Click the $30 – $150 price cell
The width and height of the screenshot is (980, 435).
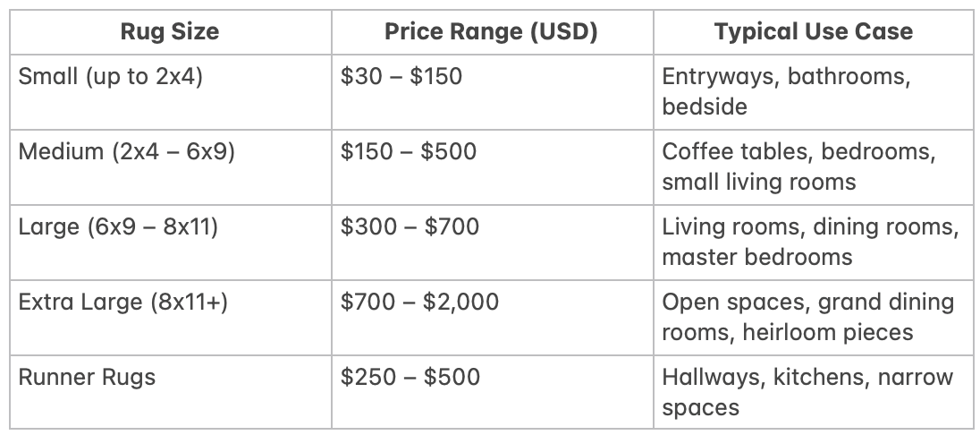coord(401,77)
